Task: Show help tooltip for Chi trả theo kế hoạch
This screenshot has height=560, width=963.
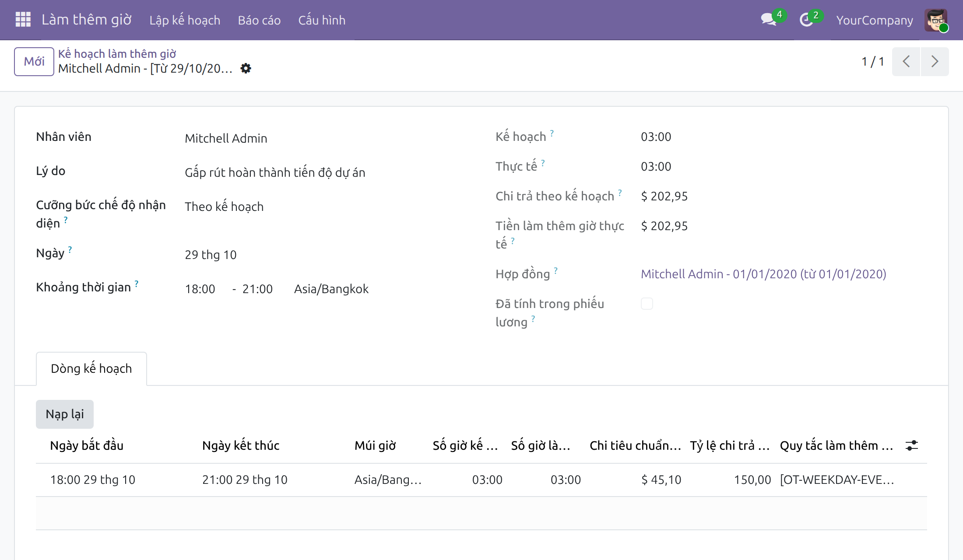Action: pyautogui.click(x=620, y=192)
